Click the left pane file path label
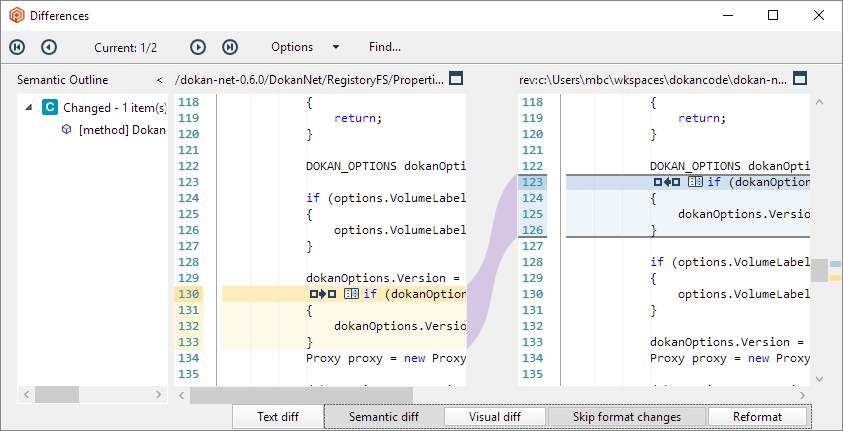The height and width of the screenshot is (431, 843). (310, 80)
